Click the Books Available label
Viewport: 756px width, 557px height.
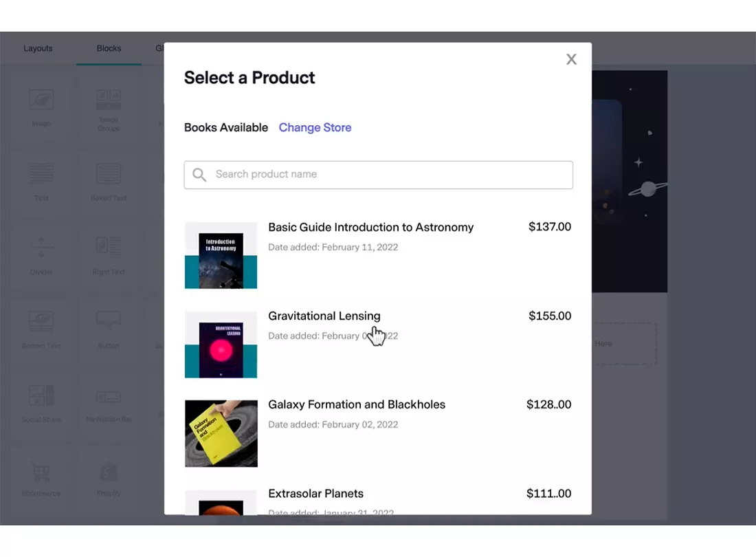pos(226,127)
